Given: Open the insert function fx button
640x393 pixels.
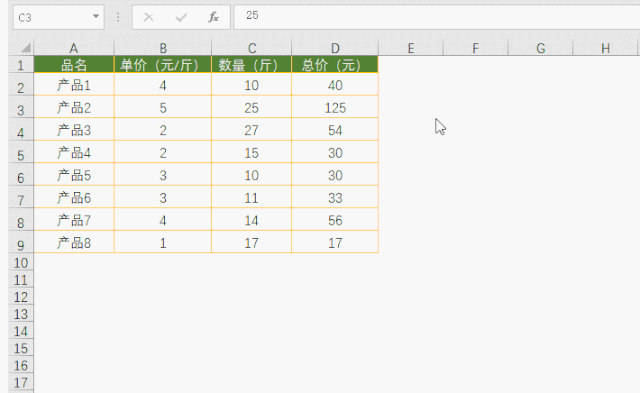Looking at the screenshot, I should pyautogui.click(x=213, y=17).
